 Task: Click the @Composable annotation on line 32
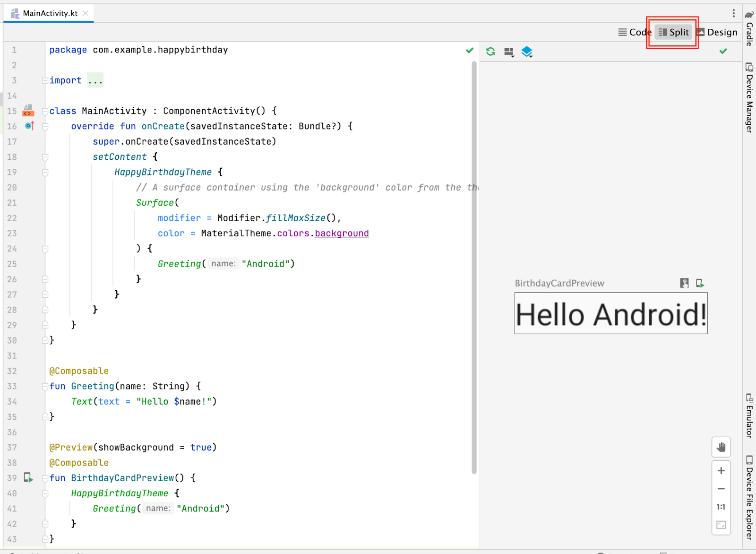79,371
